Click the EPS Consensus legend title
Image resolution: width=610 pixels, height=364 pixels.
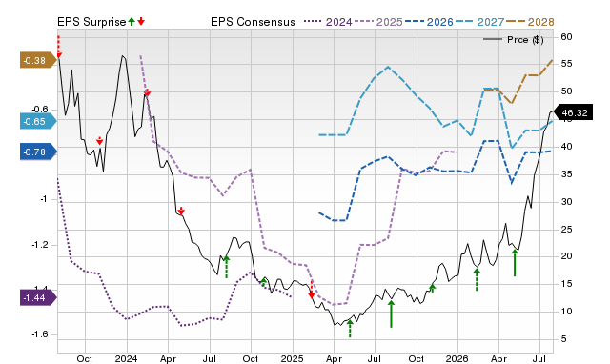pos(253,22)
